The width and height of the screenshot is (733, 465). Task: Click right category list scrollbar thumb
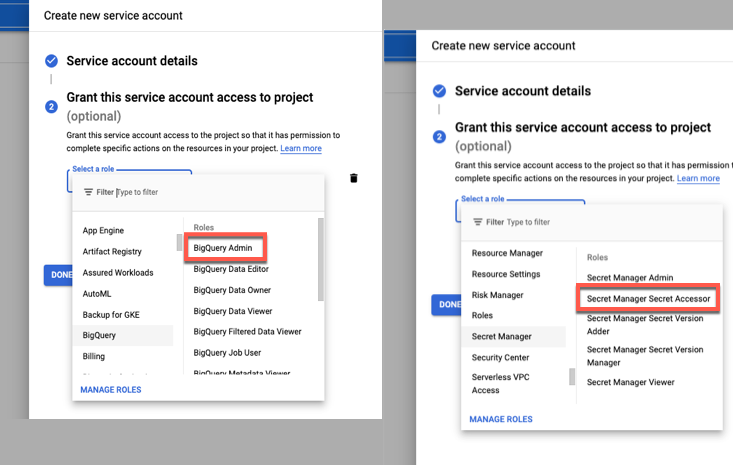pos(572,377)
